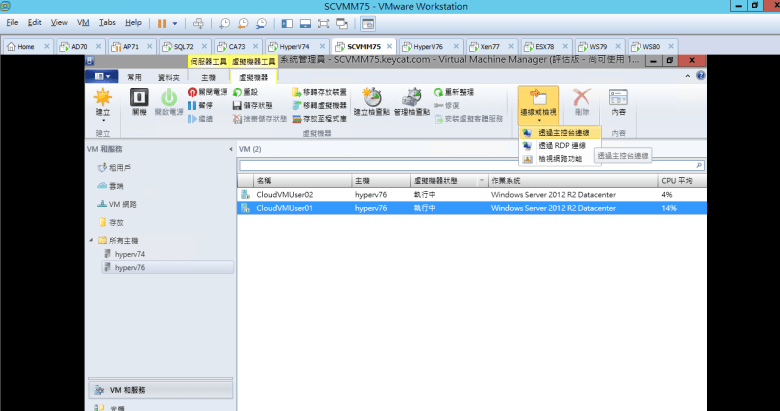780x411 pixels.
Task: Open VMware pause button dropdown arrow
Action: [176, 22]
